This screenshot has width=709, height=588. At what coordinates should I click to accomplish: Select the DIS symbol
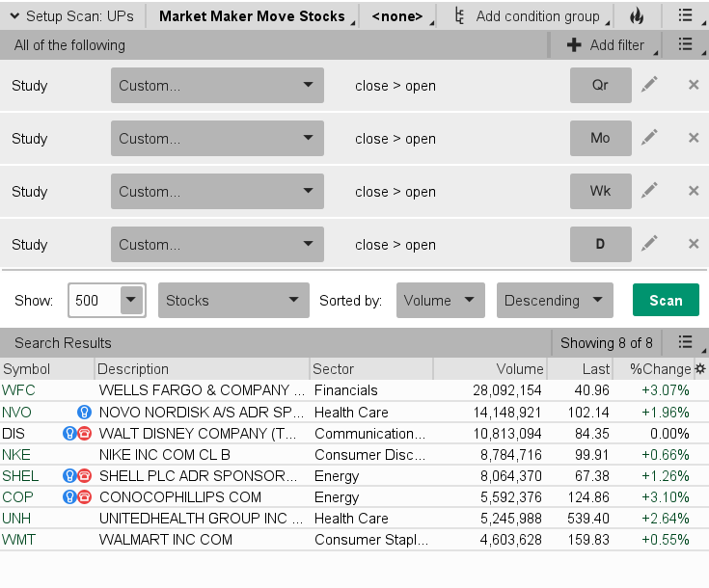click(14, 434)
